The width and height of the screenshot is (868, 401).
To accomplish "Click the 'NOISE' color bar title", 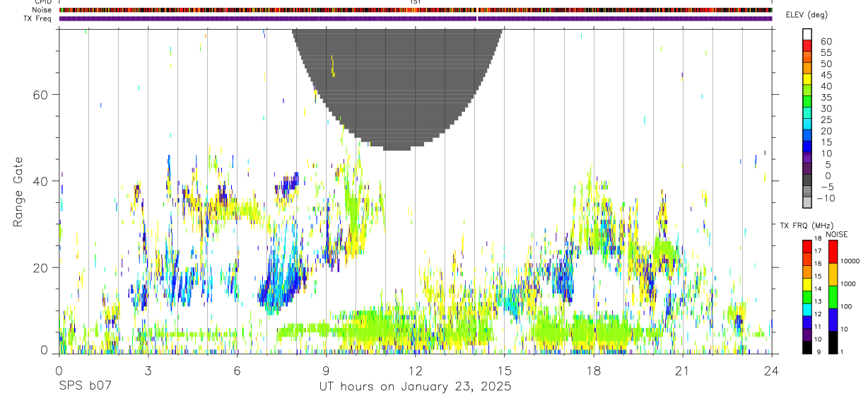I will pyautogui.click(x=836, y=234).
